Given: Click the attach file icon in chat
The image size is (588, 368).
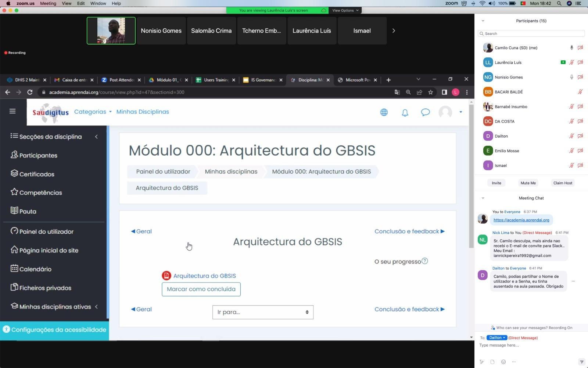Looking at the screenshot, I should [492, 362].
